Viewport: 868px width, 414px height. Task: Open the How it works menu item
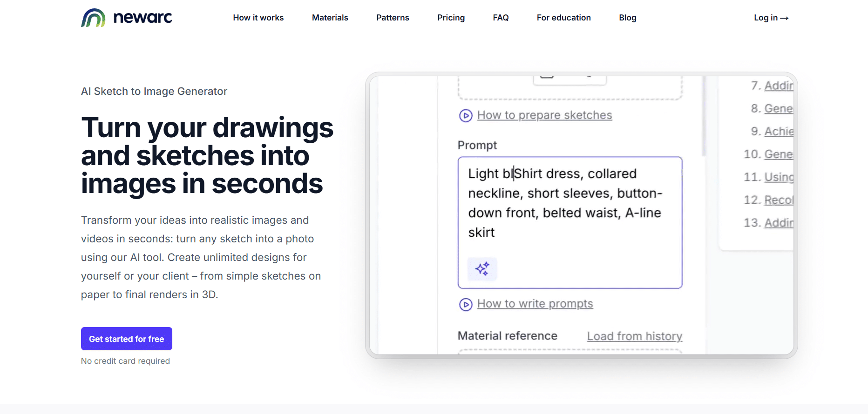[x=258, y=18]
